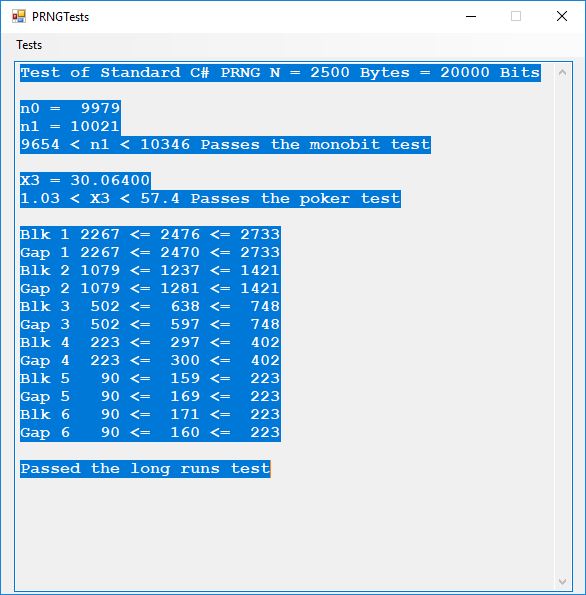This screenshot has height=595, width=586.
Task: Click the 'Gap 2' row with 1281
Action: point(150,288)
